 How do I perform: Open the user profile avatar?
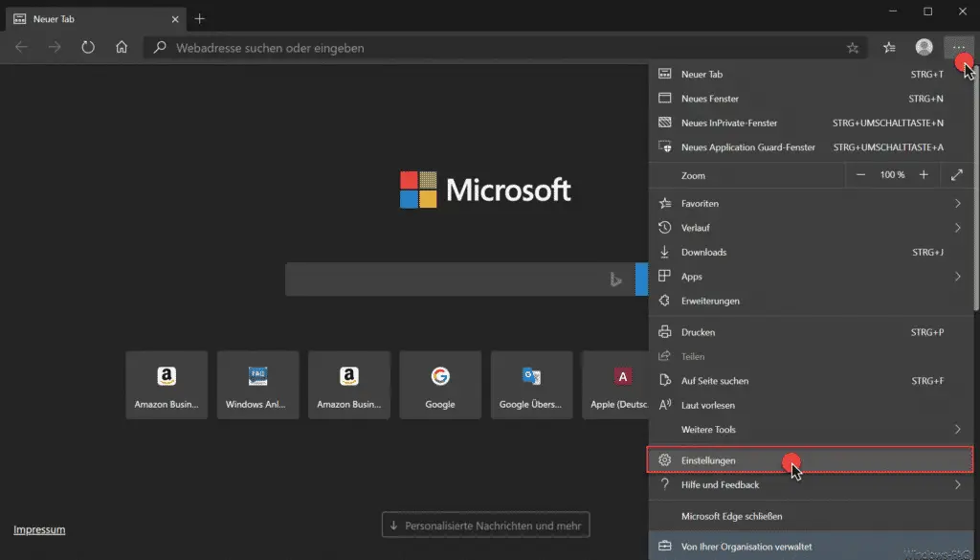tap(924, 47)
